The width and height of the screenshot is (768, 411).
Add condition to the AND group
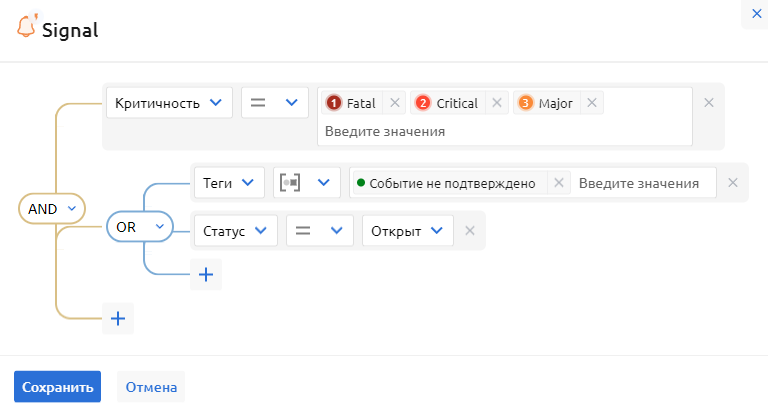pos(118,318)
